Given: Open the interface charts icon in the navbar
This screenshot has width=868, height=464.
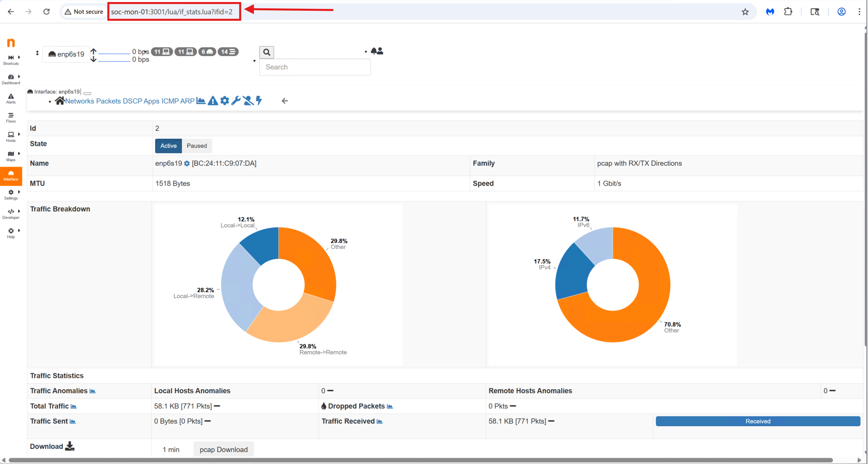Looking at the screenshot, I should 201,101.
